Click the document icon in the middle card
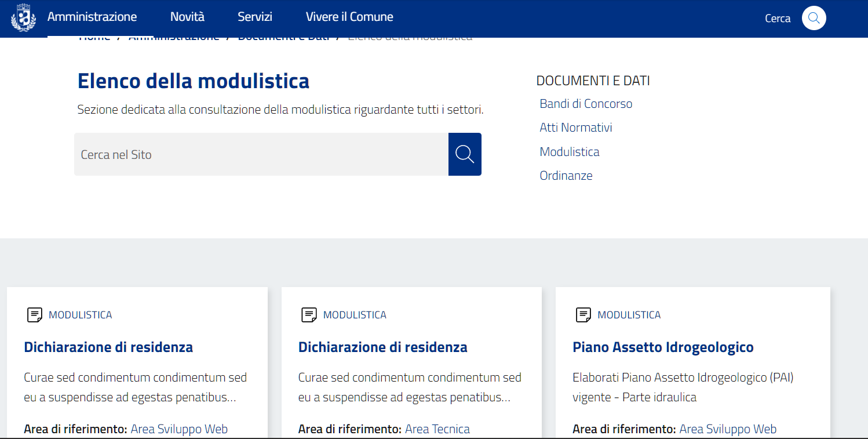The image size is (868, 439). (309, 315)
